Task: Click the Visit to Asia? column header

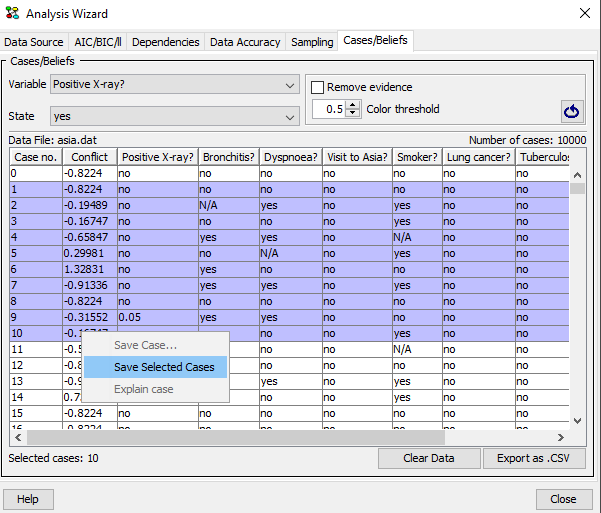Action: tap(357, 157)
